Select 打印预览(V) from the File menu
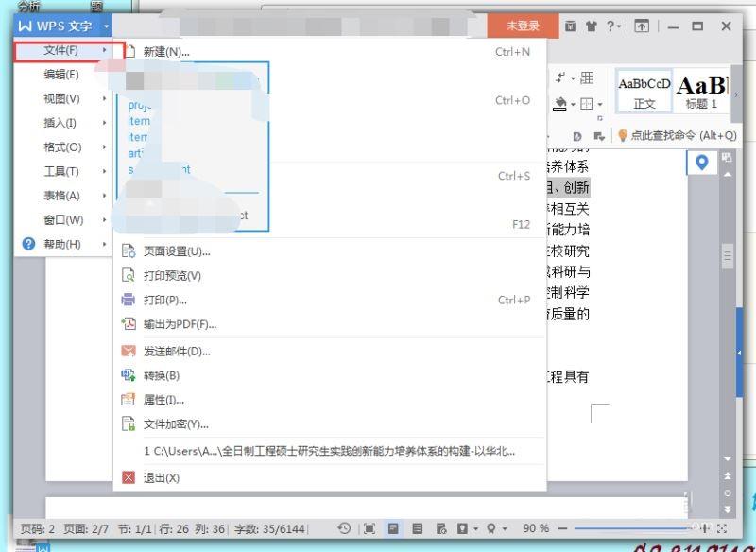Viewport: 756px width, 552px height. coord(175,275)
